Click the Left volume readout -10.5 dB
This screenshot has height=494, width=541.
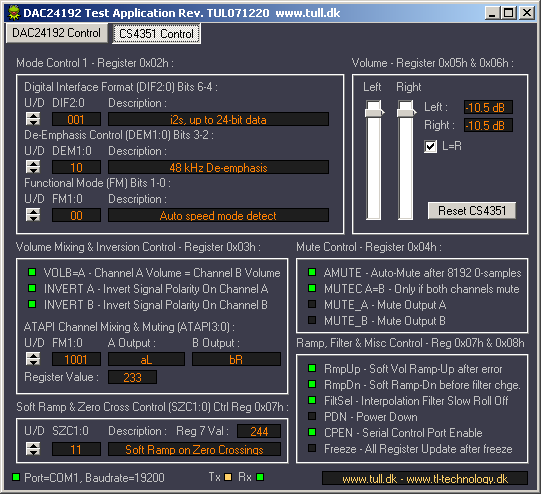point(488,107)
